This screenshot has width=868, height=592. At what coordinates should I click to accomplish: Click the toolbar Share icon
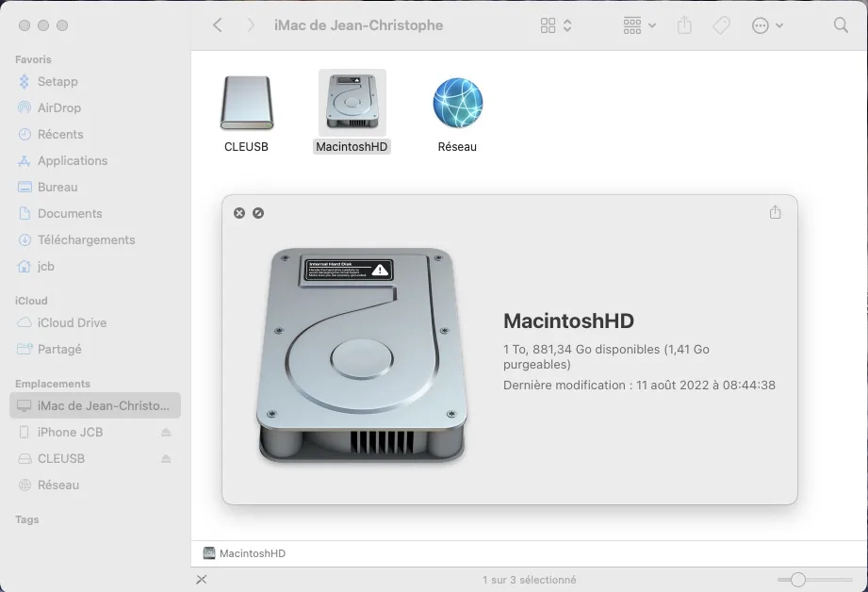tap(685, 25)
